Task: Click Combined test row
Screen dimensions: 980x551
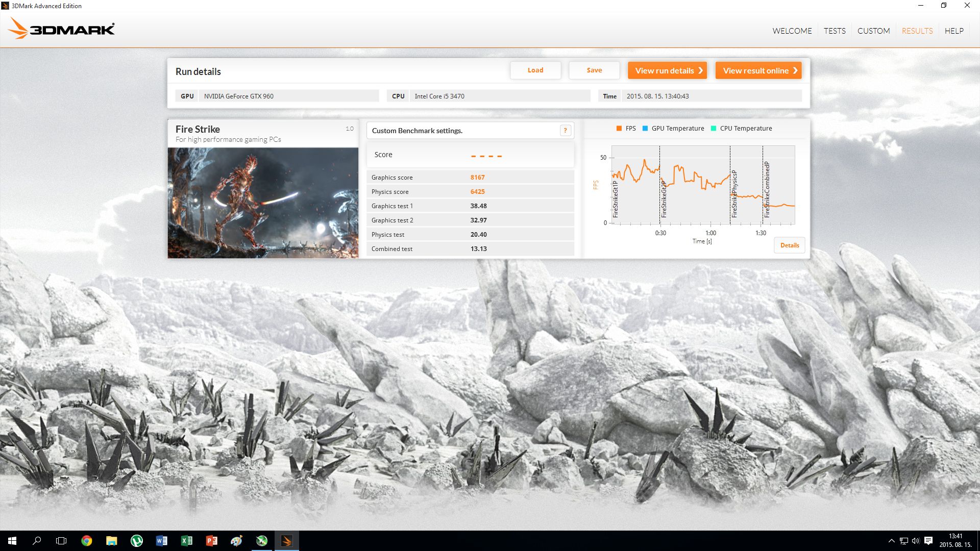Action: tap(470, 249)
